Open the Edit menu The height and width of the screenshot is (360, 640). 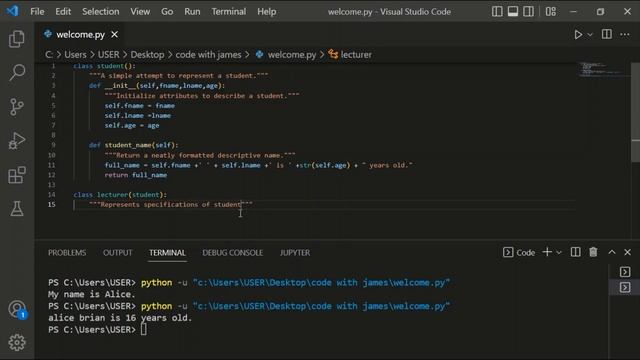[63, 11]
